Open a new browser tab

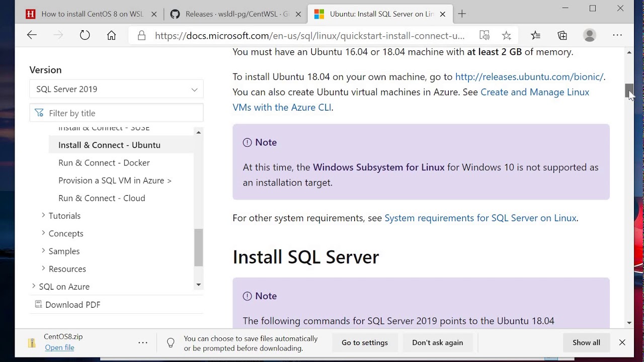click(x=462, y=14)
